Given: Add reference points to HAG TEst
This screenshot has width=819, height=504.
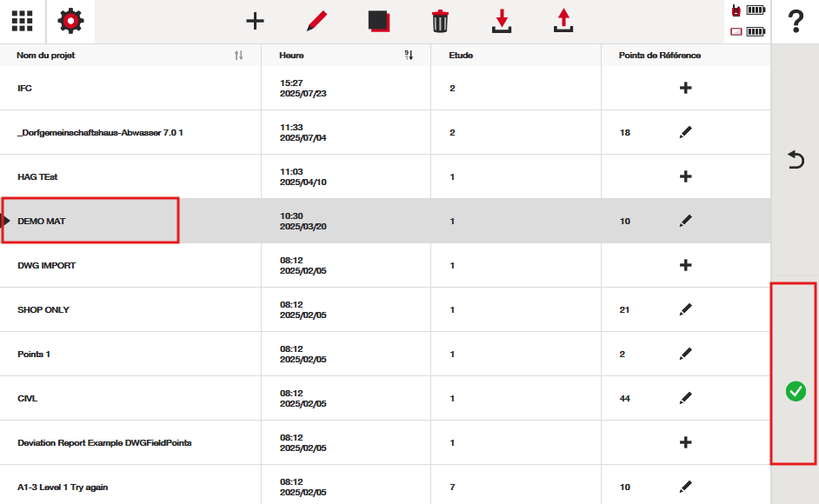Looking at the screenshot, I should [685, 176].
